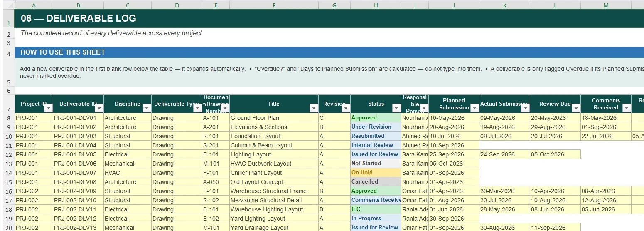The width and height of the screenshot is (644, 231).
Task: Select drawing number H-101 cell
Action: pos(216,173)
